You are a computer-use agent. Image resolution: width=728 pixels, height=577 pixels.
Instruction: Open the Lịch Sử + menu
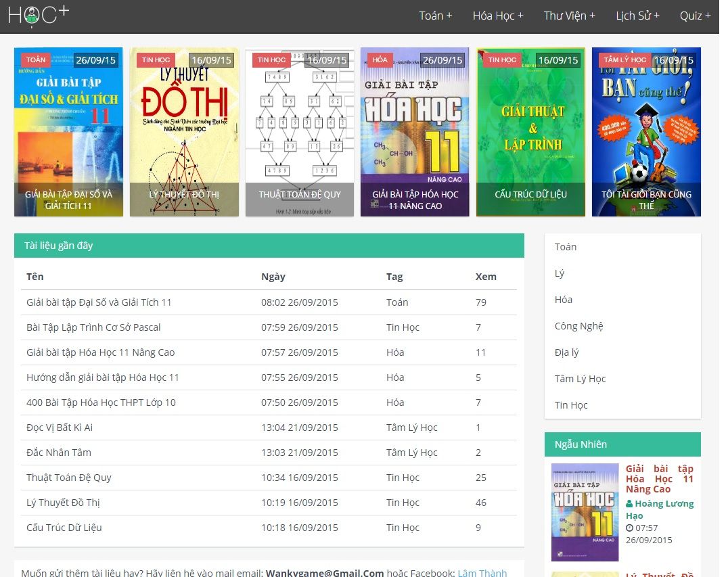click(637, 16)
